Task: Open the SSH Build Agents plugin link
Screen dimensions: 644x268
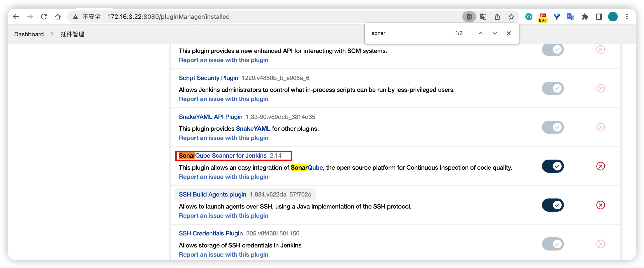Action: (212, 195)
